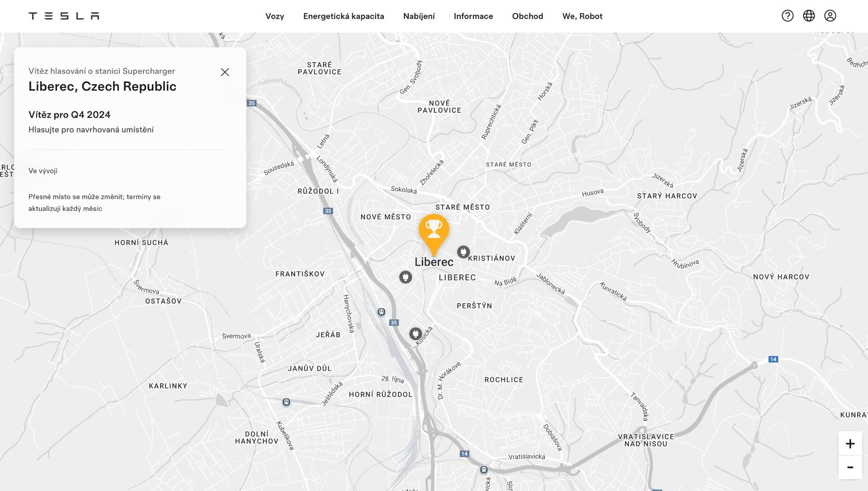
Task: Click the 'NOVÝ HARCOV' district label
Action: pyautogui.click(x=781, y=277)
